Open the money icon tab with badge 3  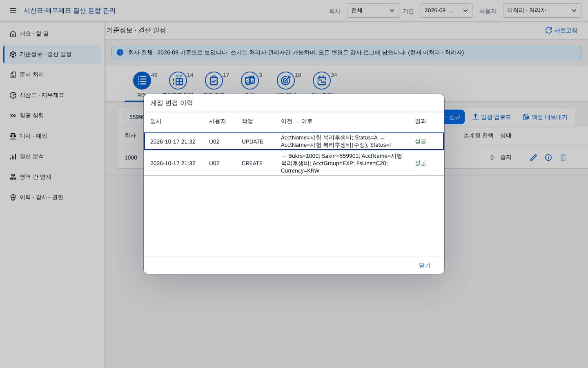[250, 81]
